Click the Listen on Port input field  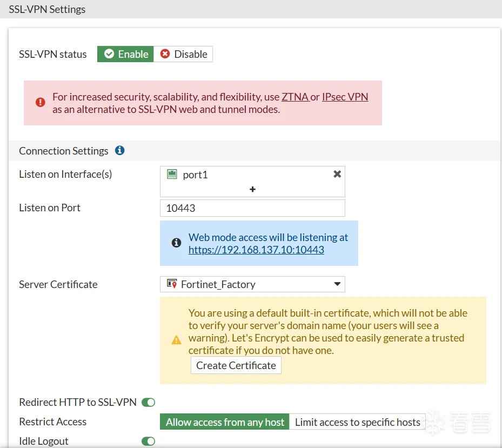(252, 208)
